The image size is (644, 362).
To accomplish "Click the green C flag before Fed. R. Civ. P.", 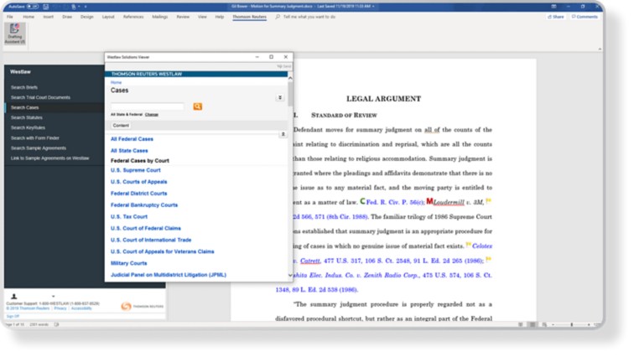I will pos(362,201).
